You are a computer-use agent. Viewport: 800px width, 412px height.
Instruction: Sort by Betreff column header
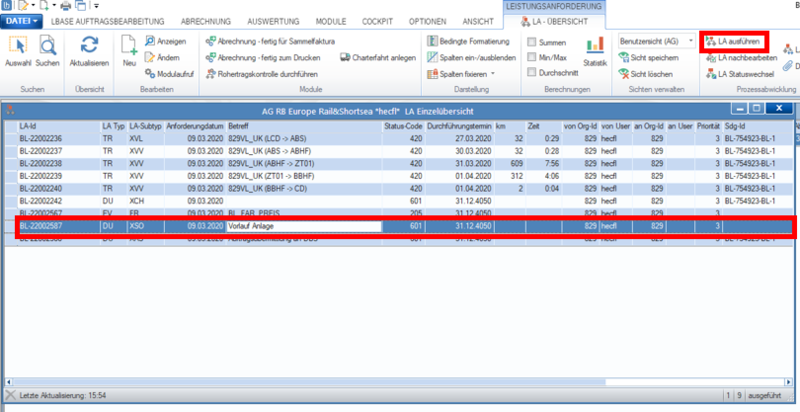click(305, 126)
